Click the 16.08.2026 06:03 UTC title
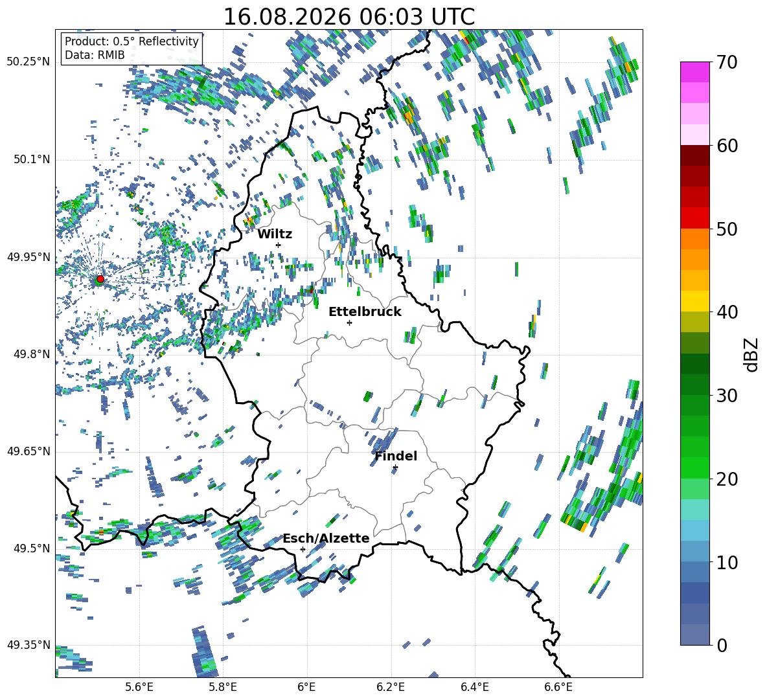The image size is (767, 700). pyautogui.click(x=349, y=17)
